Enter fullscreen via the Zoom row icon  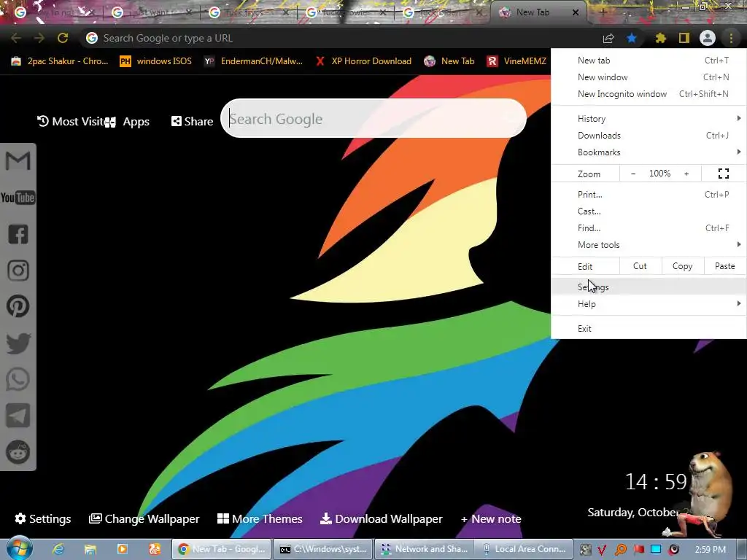pos(724,174)
